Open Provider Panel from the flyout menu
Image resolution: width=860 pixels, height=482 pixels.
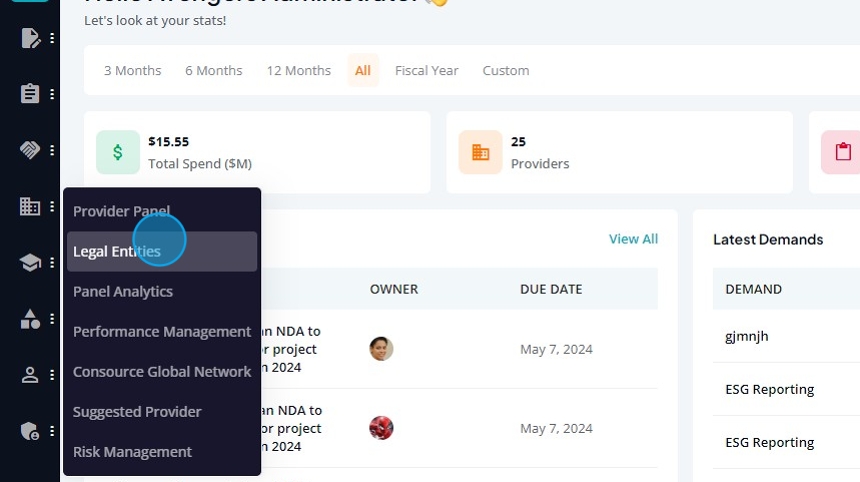(x=162, y=211)
